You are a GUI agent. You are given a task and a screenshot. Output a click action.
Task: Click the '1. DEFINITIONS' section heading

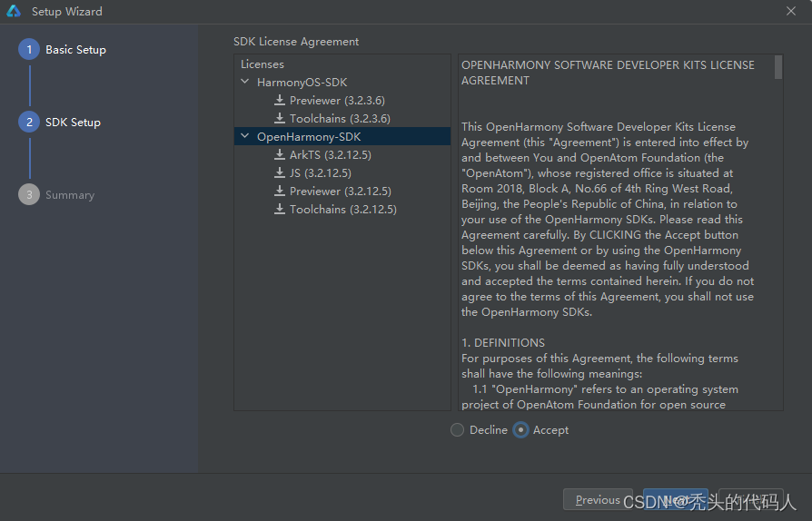pyautogui.click(x=503, y=342)
